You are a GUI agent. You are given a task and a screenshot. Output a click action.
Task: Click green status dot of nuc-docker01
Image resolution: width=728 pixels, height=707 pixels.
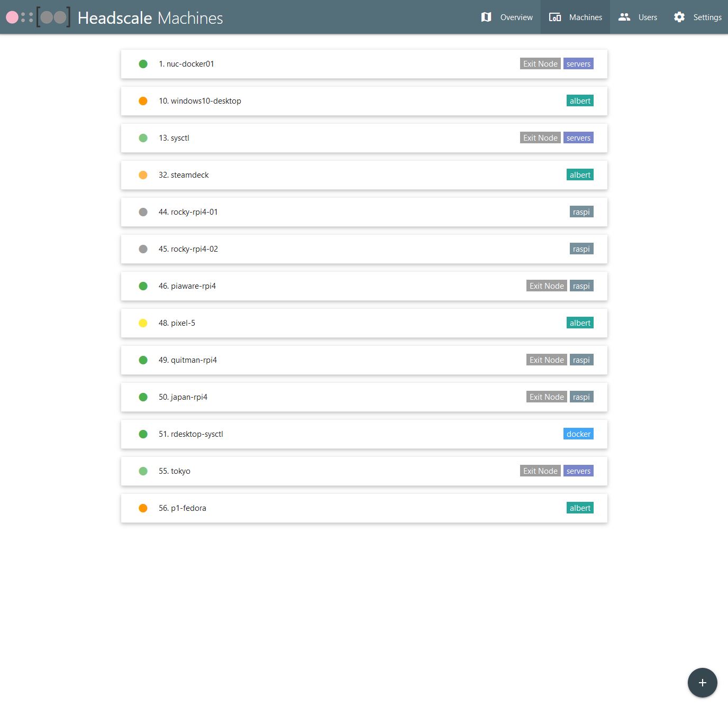pyautogui.click(x=143, y=64)
